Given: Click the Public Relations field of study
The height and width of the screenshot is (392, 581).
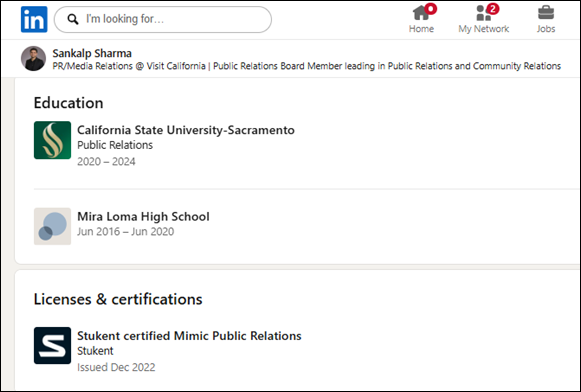Looking at the screenshot, I should coord(115,145).
